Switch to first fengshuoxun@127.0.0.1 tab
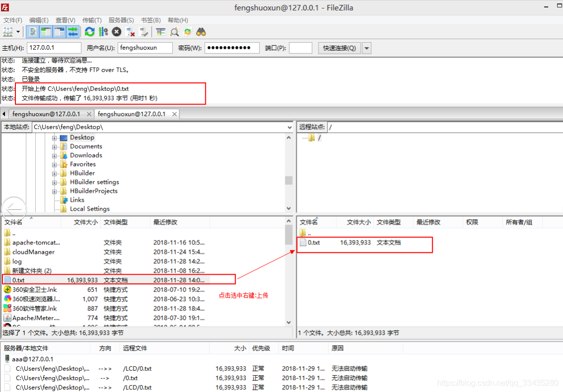 46,114
